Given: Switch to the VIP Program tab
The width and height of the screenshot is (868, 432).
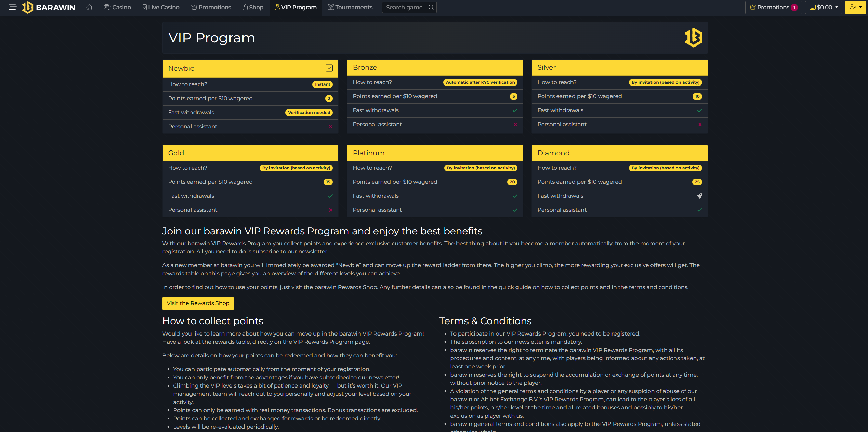Looking at the screenshot, I should [x=296, y=7].
